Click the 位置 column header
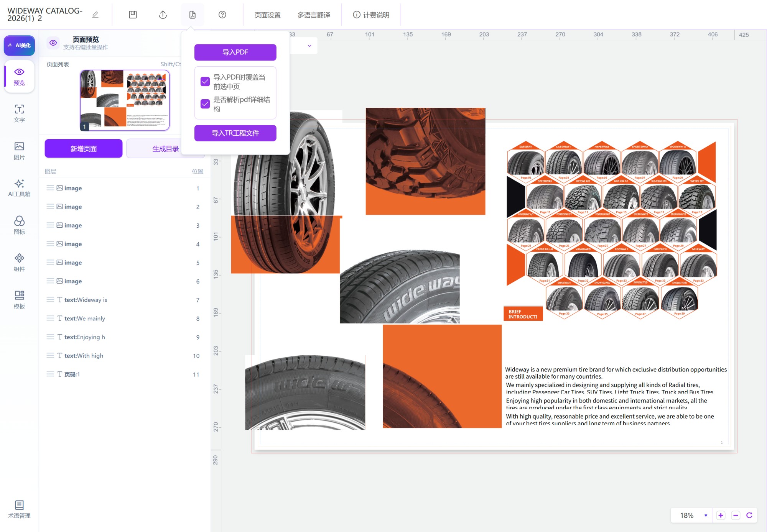 (198, 171)
